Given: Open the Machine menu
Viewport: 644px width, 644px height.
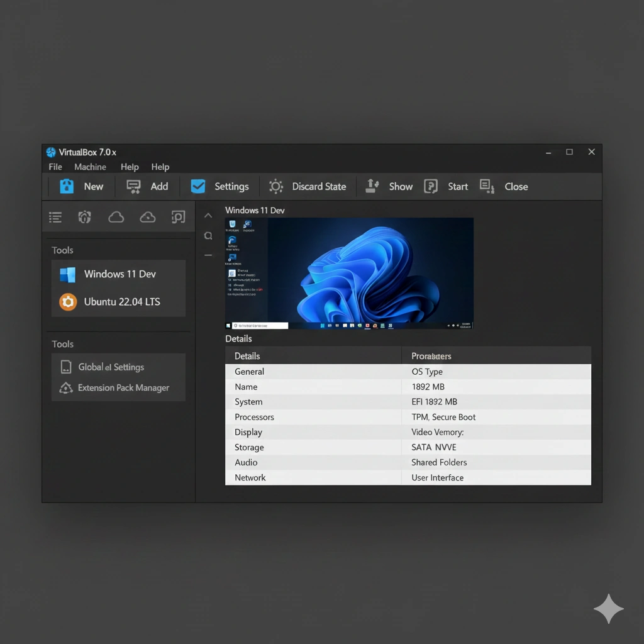Looking at the screenshot, I should click(x=90, y=167).
